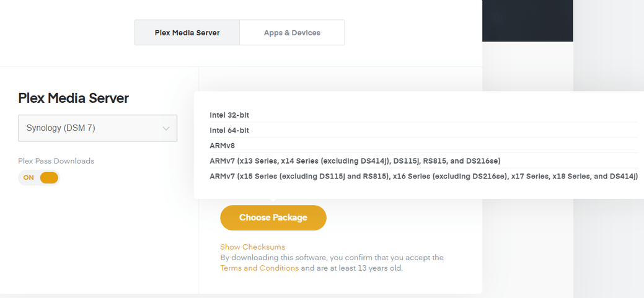Select the Intel 64-bit package

229,131
